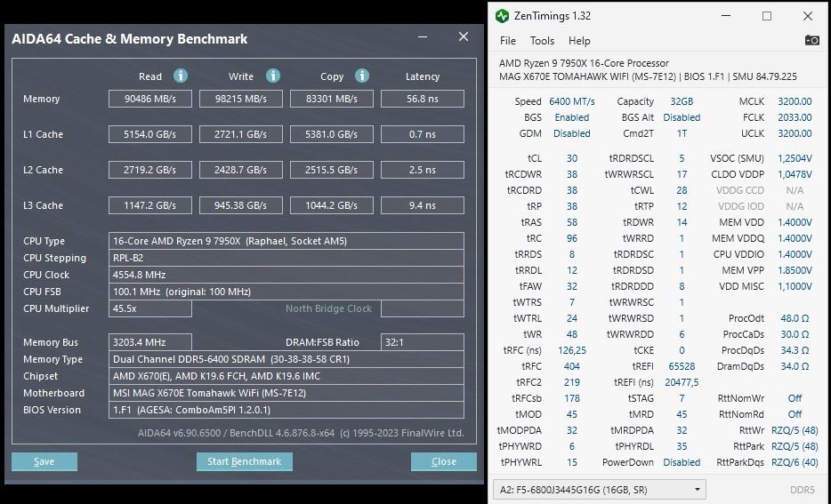
Task: Click the CPU FSB 100.1 MHz field
Action: (x=286, y=292)
